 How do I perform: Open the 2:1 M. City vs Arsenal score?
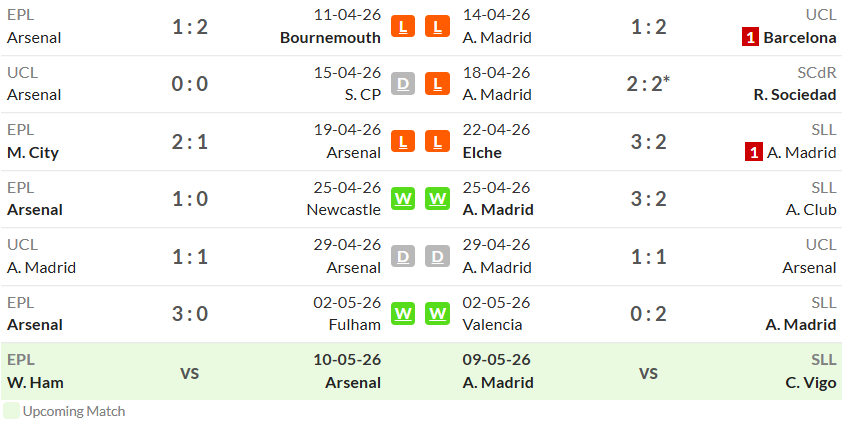coord(190,142)
